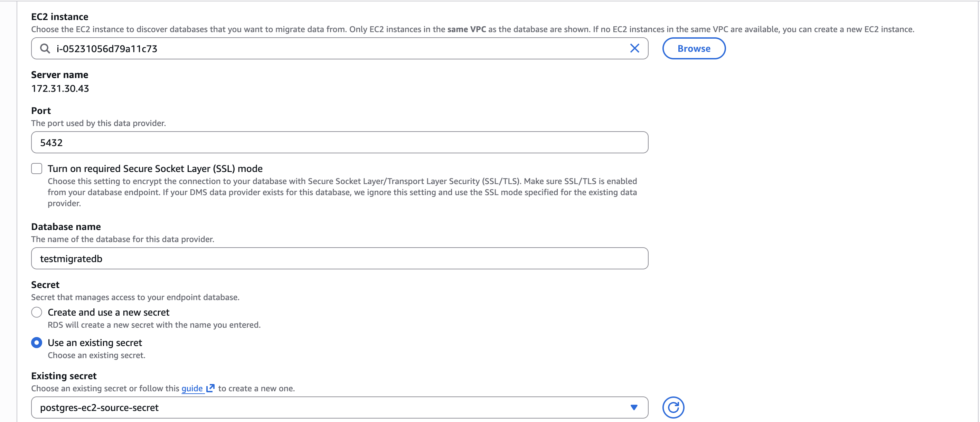Click the search magnifier icon in EC2 field

pyautogui.click(x=45, y=48)
